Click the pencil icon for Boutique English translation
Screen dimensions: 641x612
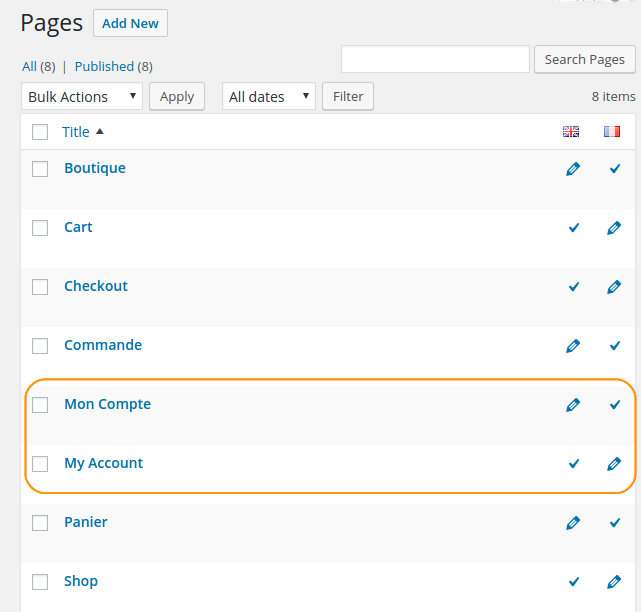(573, 169)
